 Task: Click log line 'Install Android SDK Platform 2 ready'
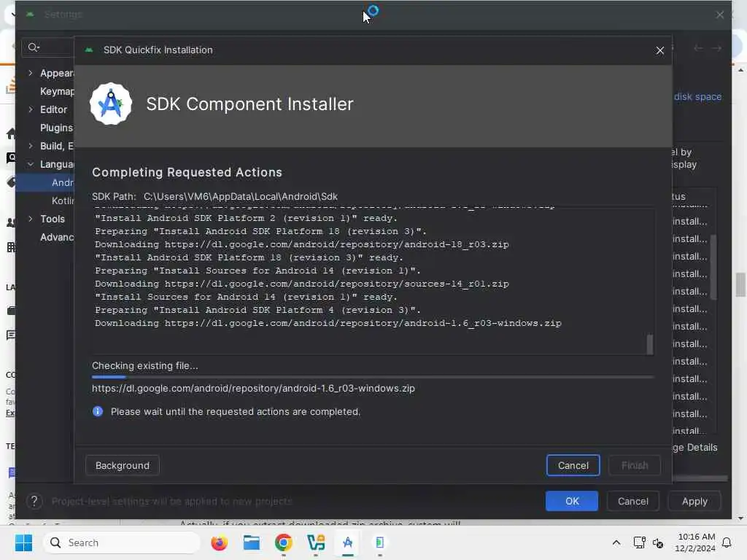pyautogui.click(x=246, y=218)
